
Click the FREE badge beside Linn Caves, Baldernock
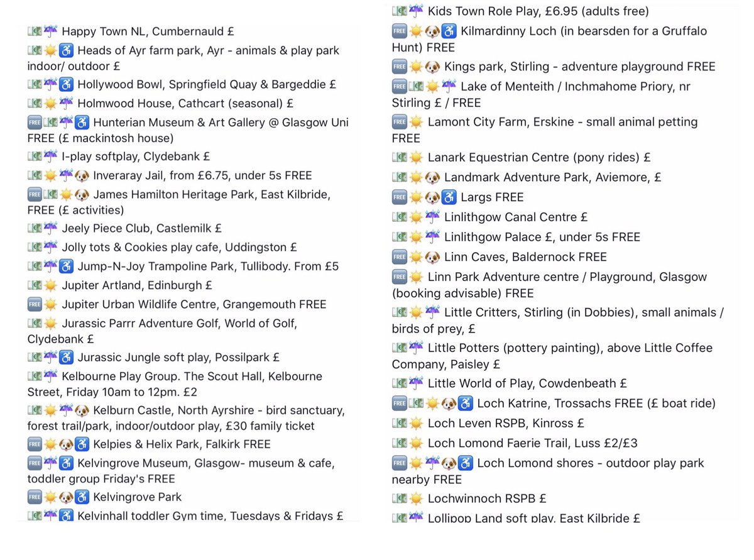tap(400, 256)
